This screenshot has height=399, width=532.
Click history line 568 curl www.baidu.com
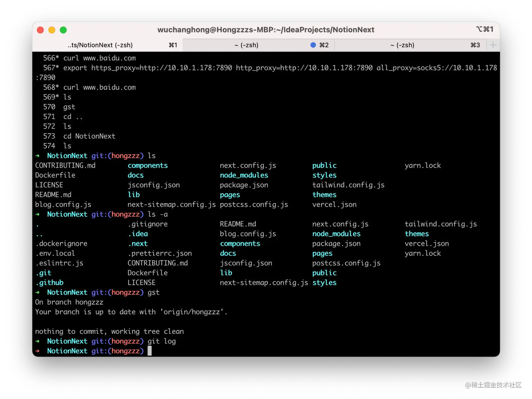coord(89,87)
